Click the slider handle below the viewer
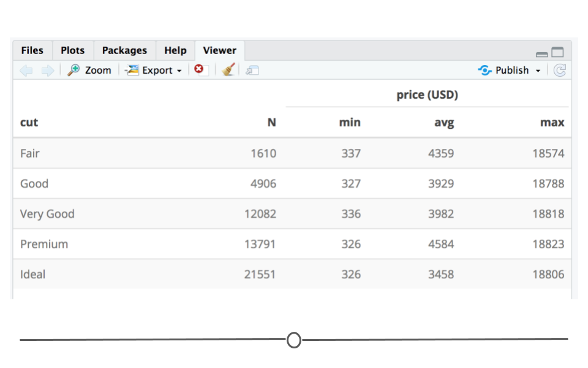588x368 pixels. 294,340
